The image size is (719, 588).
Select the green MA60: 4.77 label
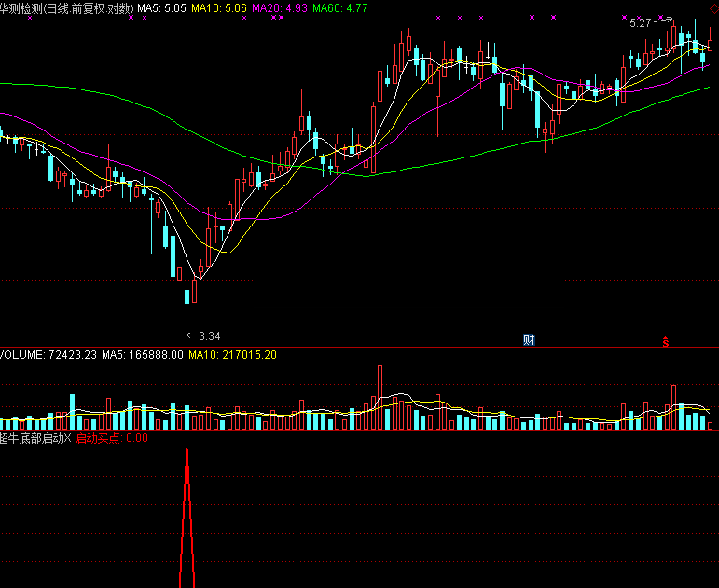point(340,8)
